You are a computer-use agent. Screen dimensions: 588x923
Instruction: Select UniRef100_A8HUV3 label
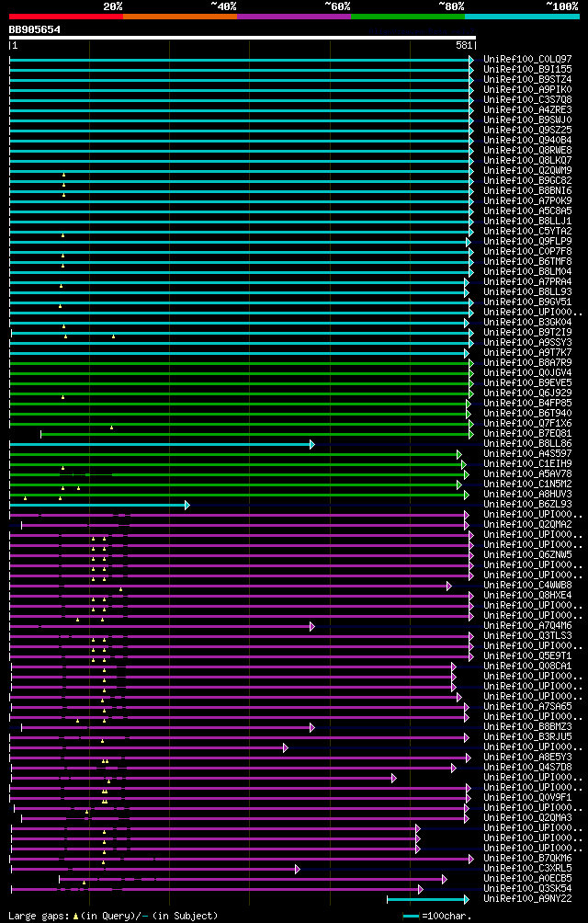pos(527,495)
